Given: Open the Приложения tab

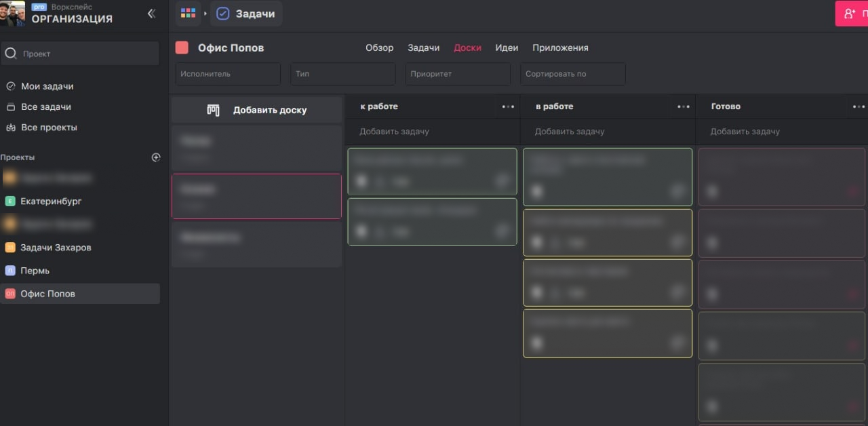Looking at the screenshot, I should pos(560,48).
